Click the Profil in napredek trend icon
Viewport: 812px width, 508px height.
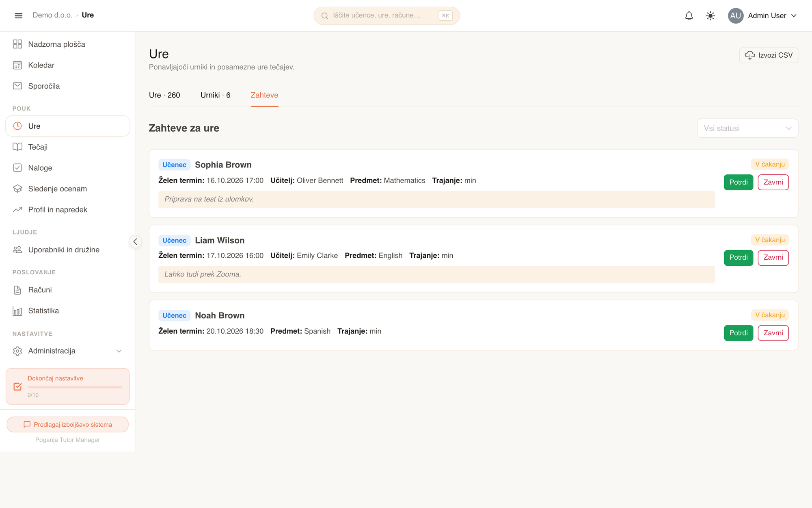[17, 210]
